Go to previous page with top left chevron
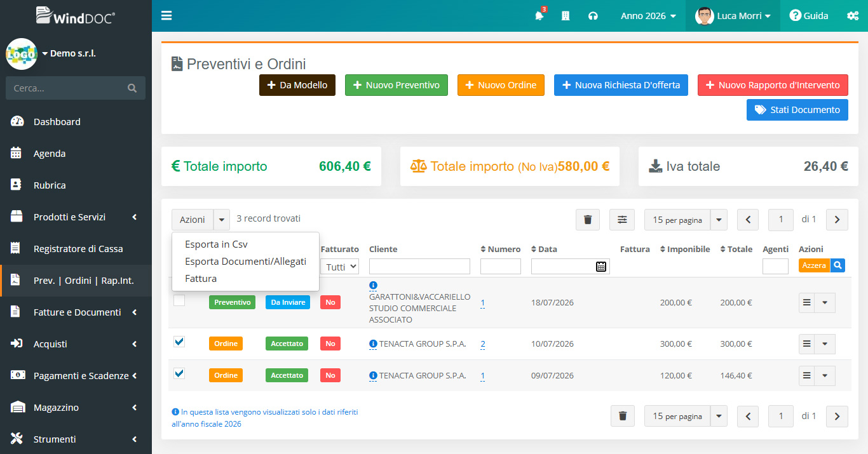 (748, 220)
